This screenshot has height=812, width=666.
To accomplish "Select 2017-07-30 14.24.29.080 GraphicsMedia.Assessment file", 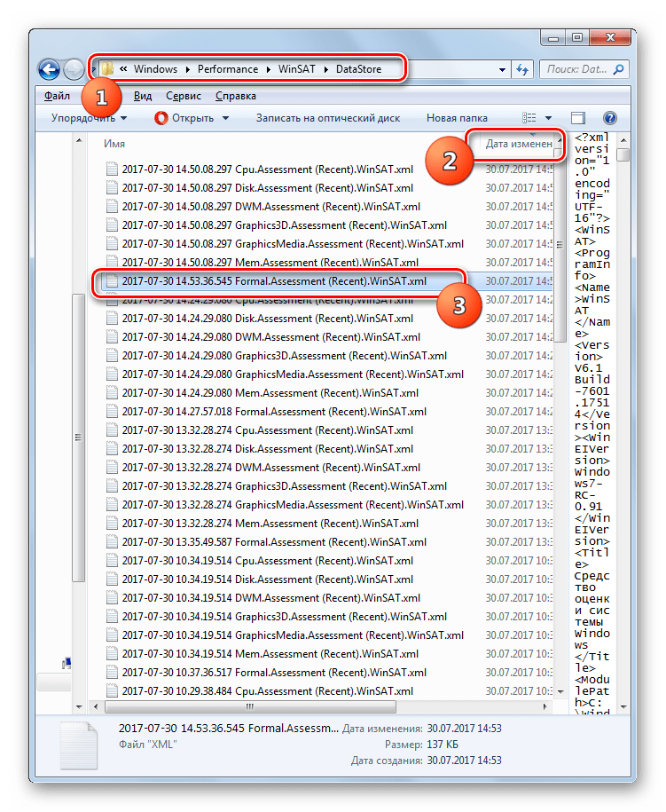I will click(293, 374).
